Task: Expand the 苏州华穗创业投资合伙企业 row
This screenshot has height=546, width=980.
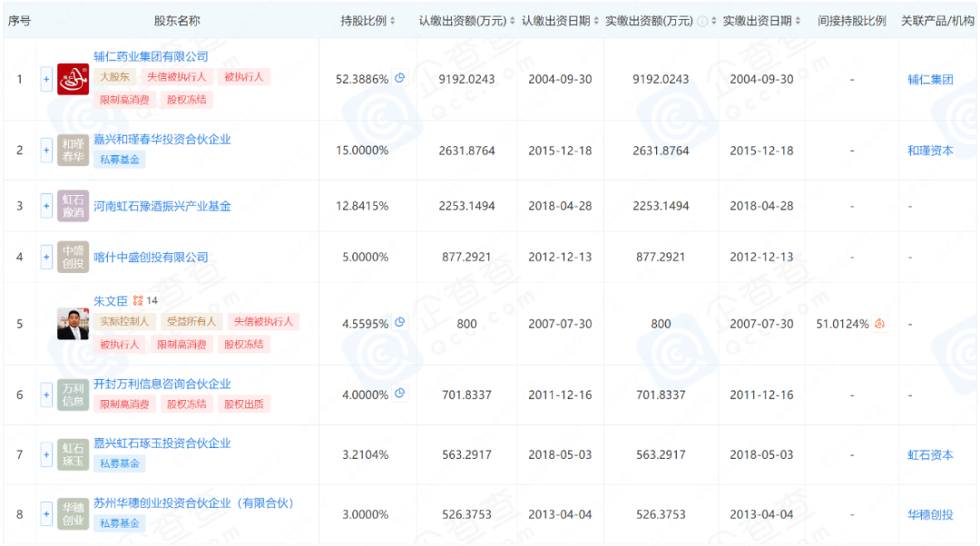Action: point(46,514)
